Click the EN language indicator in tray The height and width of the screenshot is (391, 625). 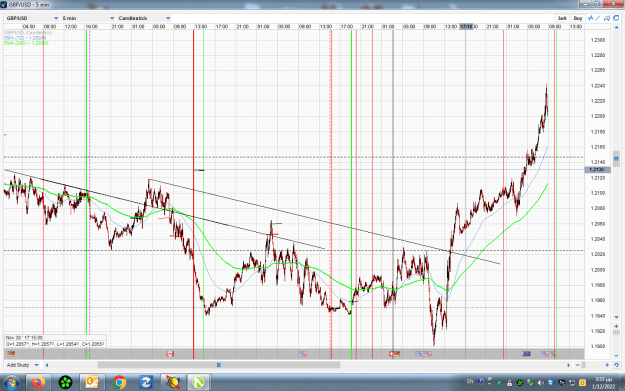pos(470,382)
